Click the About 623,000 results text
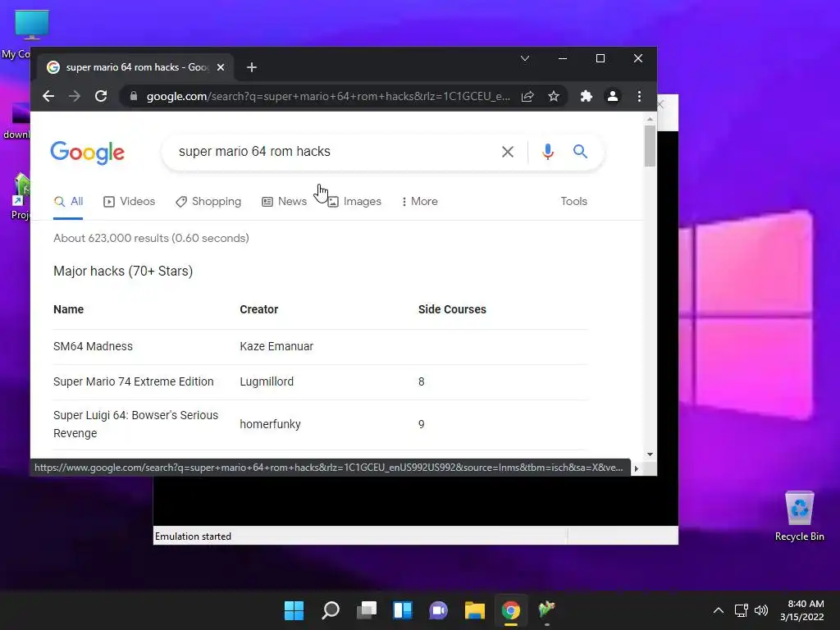840x630 pixels. coord(151,238)
